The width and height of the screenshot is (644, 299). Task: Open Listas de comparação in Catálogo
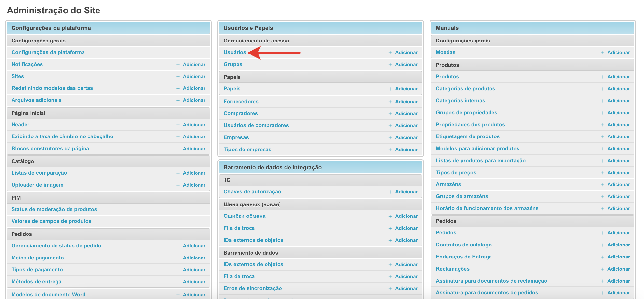(x=39, y=173)
